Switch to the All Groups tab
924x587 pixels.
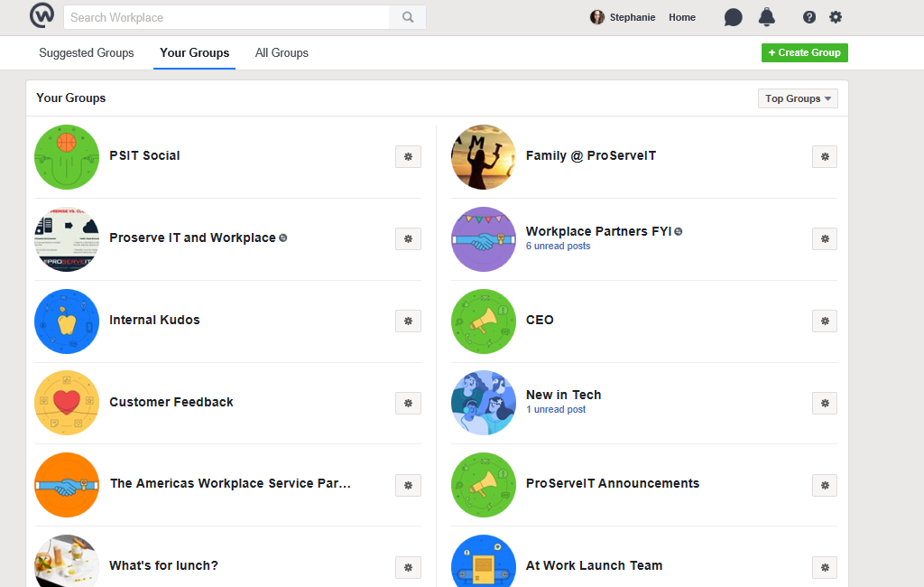click(x=282, y=52)
